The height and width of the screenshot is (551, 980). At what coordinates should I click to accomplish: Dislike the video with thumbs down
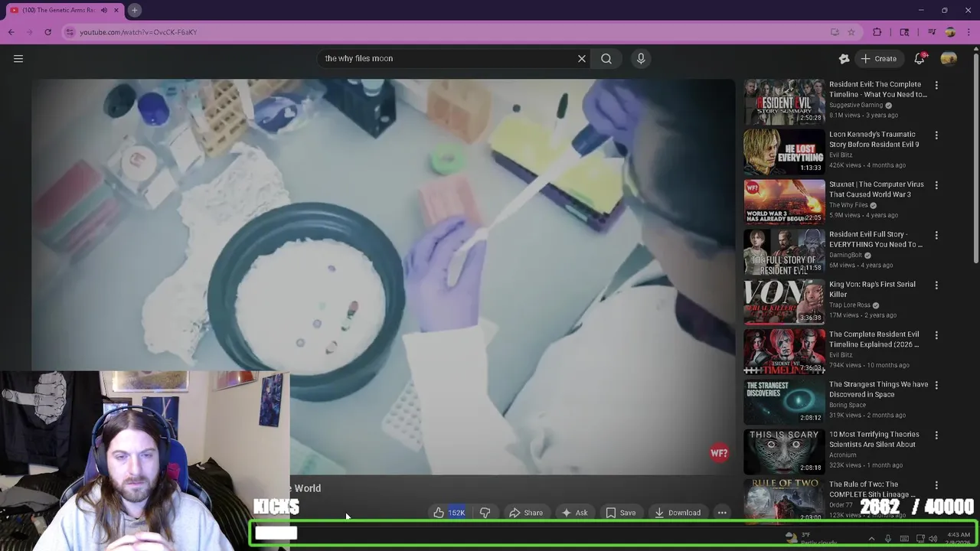coord(485,513)
